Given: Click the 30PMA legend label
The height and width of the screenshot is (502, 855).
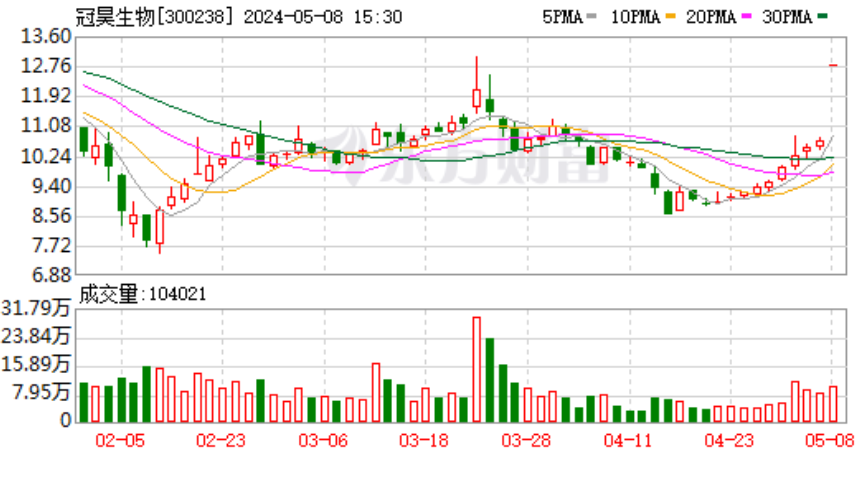Looking at the screenshot, I should 787,17.
